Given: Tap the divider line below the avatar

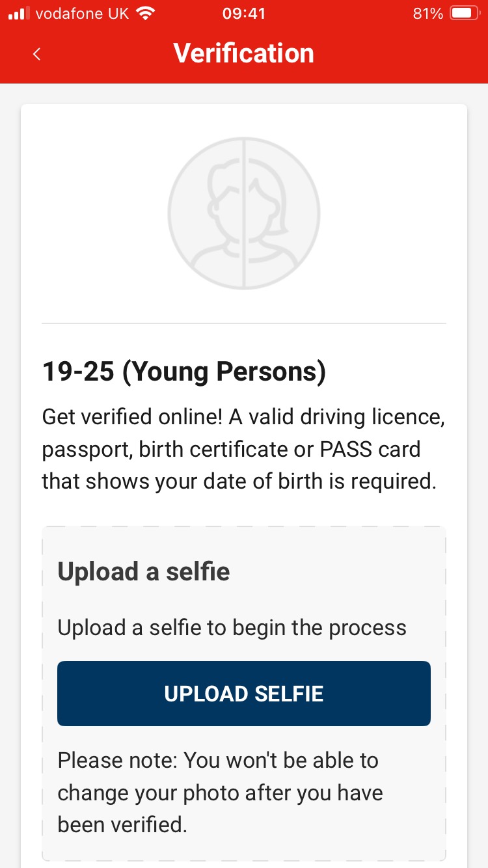Looking at the screenshot, I should [x=244, y=323].
